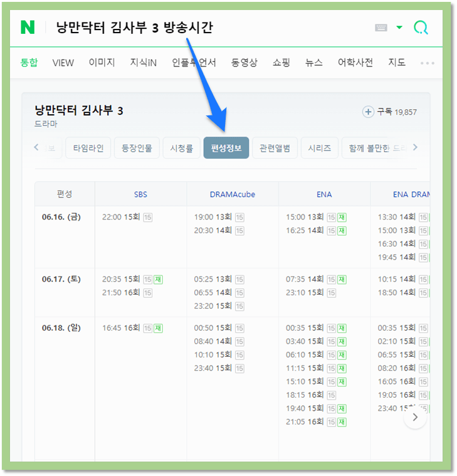Image resolution: width=457 pixels, height=476 pixels.
Task: Open the 지식iN tab
Action: pyautogui.click(x=143, y=63)
